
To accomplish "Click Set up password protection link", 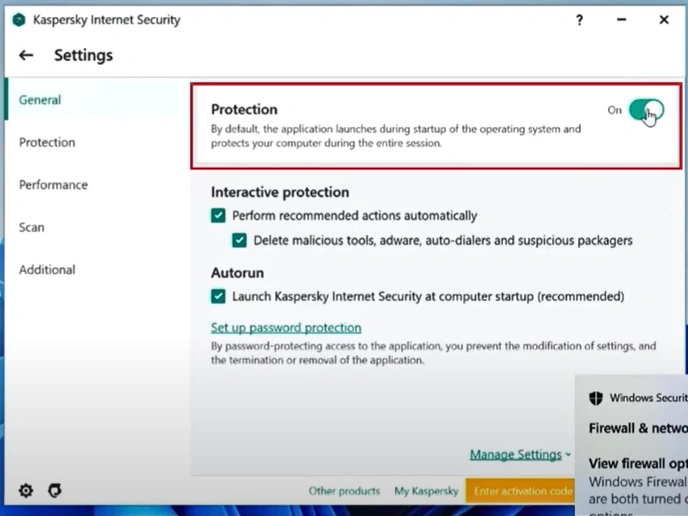I will 286,328.
